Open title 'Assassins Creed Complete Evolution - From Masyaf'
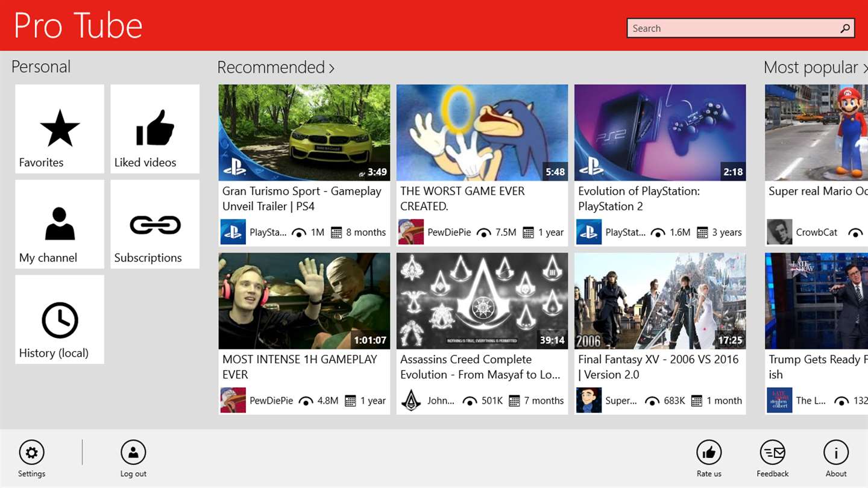Viewport: 868px width, 488px height. [x=480, y=367]
